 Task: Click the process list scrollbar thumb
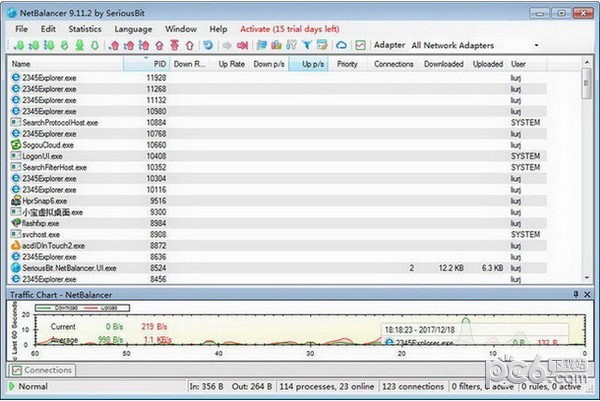click(586, 83)
